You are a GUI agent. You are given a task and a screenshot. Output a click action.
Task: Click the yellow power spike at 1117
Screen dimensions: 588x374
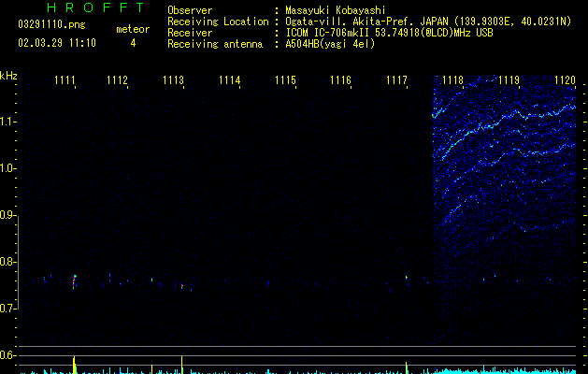click(406, 368)
